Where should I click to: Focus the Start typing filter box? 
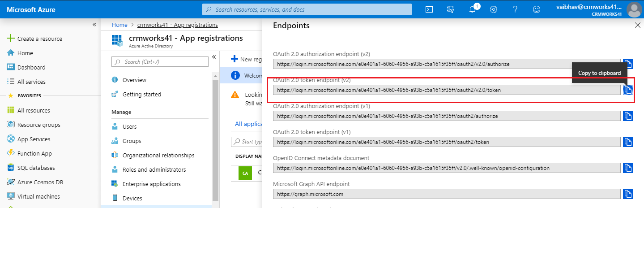[246, 142]
